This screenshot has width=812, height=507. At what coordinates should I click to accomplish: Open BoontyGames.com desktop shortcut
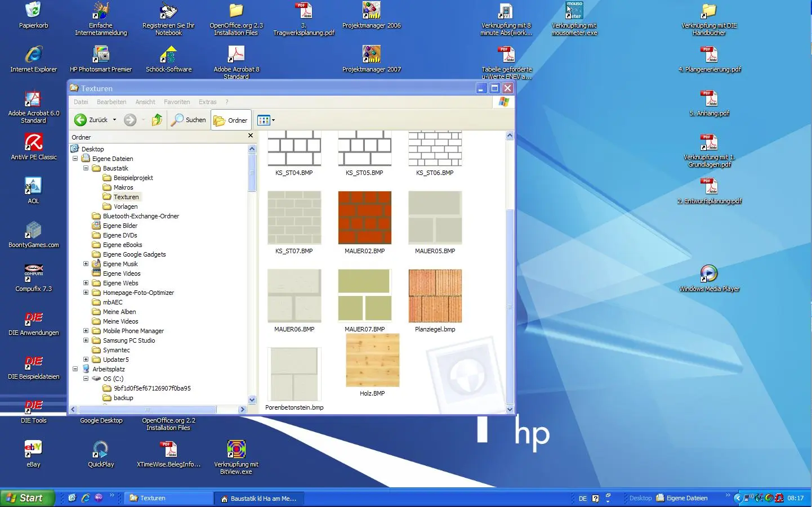click(33, 230)
